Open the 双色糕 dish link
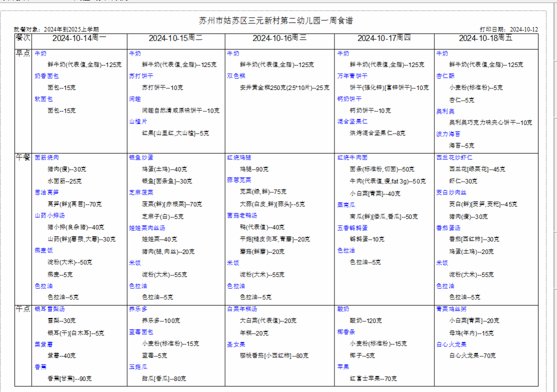 click(236, 76)
